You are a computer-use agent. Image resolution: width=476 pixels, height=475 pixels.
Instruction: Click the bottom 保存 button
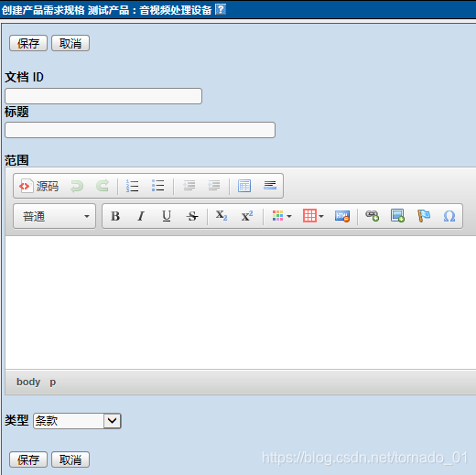28,459
